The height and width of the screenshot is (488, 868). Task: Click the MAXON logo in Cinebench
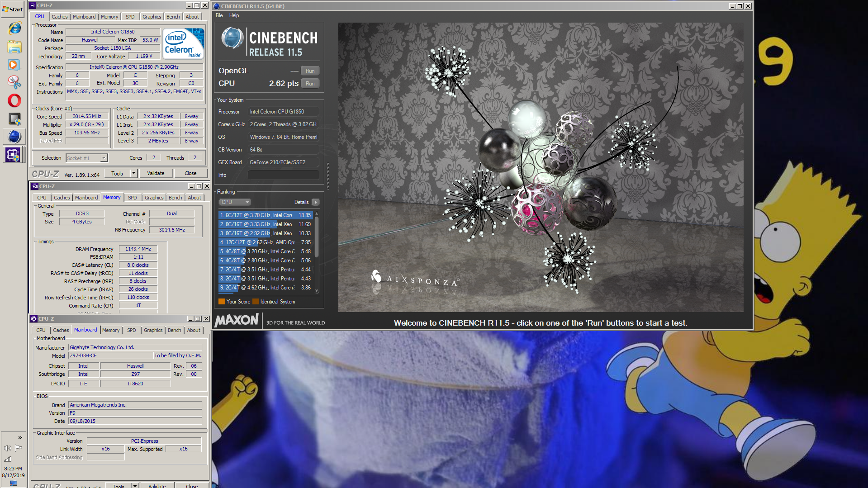[x=237, y=320]
